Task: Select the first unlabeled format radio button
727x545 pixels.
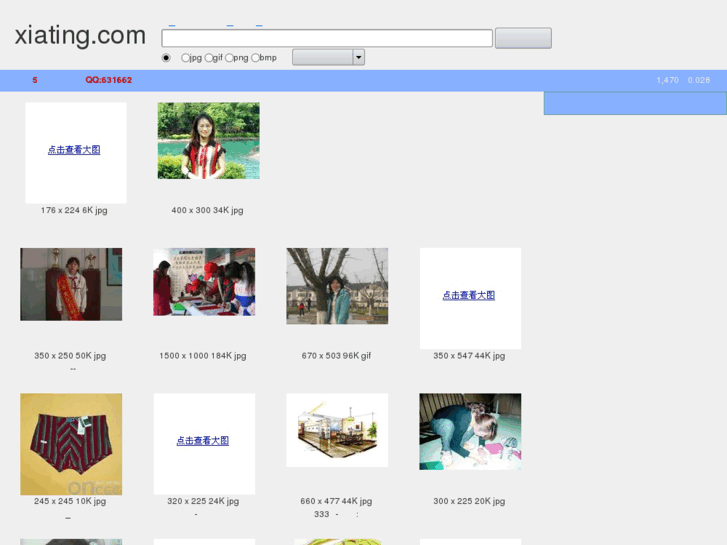Action: [x=166, y=58]
